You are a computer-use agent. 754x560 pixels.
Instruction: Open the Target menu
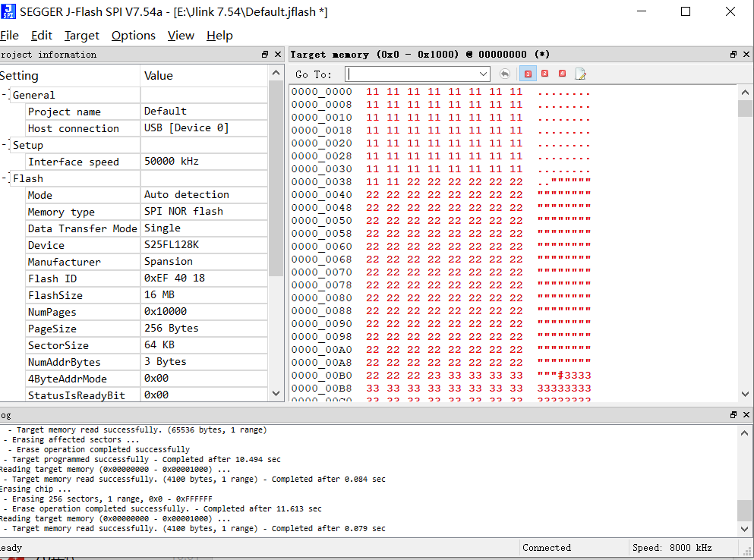81,36
